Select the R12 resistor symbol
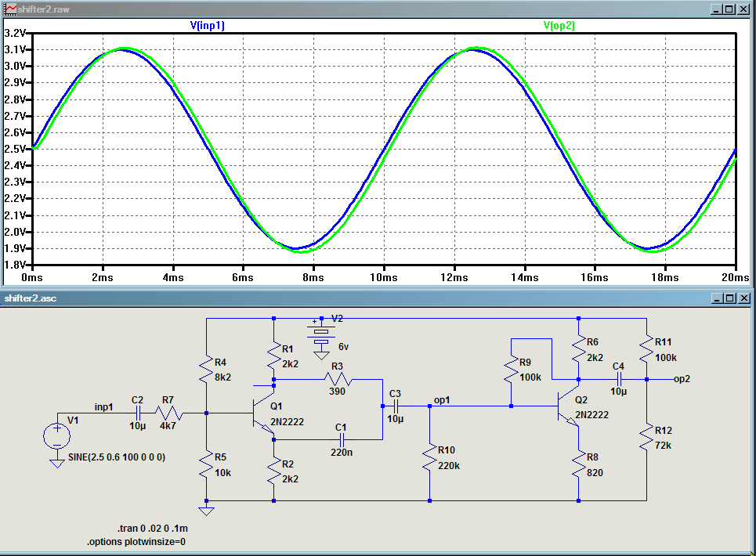Viewport: 756px width, 556px height. [646, 437]
